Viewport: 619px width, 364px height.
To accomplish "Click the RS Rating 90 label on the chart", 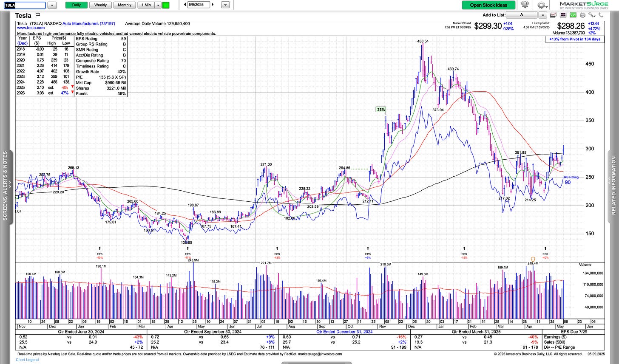I will click(x=571, y=180).
